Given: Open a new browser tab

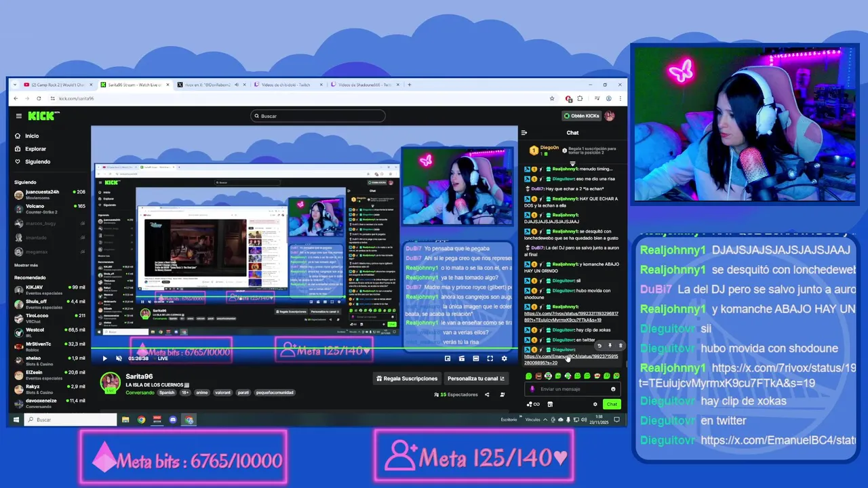Looking at the screenshot, I should (410, 85).
